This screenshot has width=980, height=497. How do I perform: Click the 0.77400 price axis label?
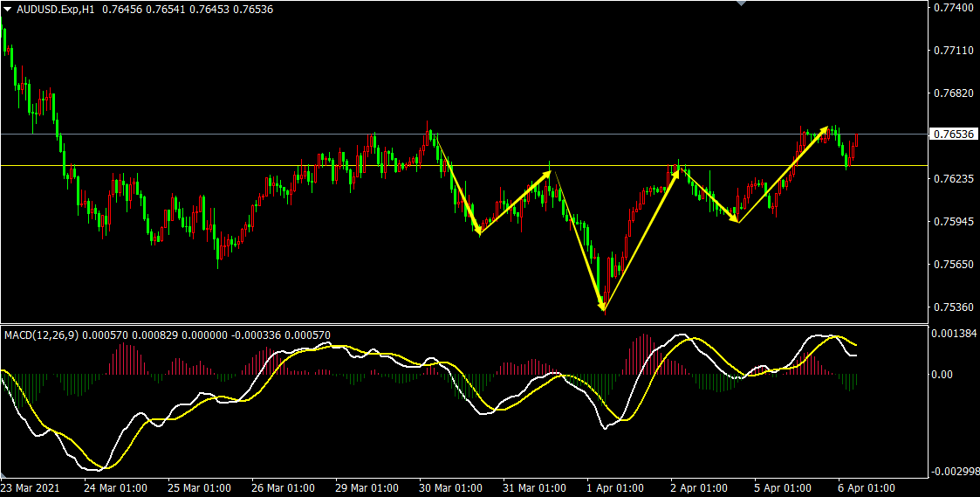952,8
